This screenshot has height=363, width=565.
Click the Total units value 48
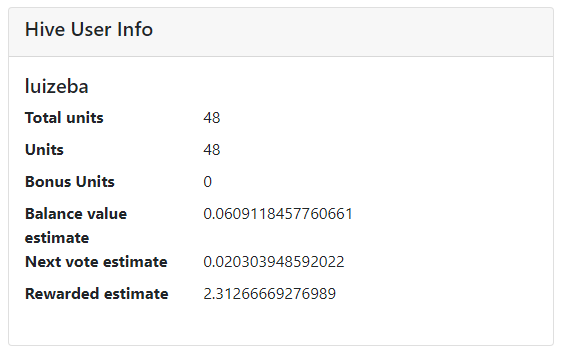(x=212, y=118)
